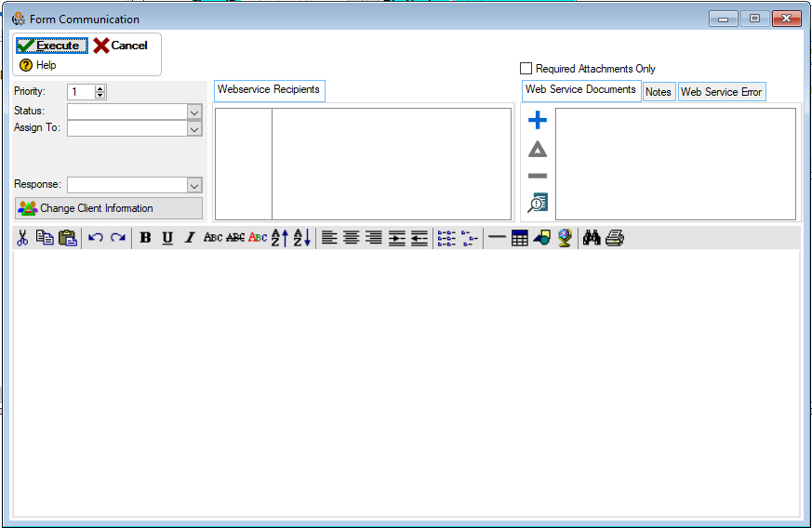Image resolution: width=812 pixels, height=528 pixels.
Task: Align text right
Action: click(x=373, y=238)
